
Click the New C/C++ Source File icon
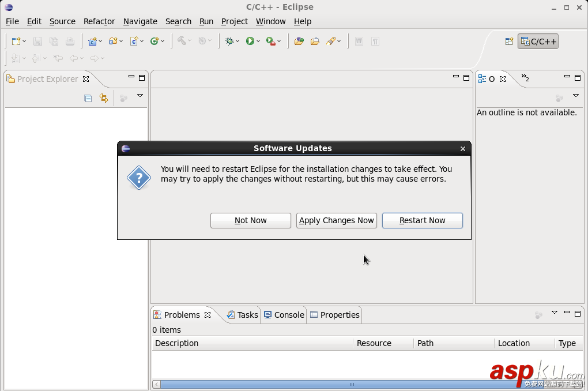[x=134, y=42]
